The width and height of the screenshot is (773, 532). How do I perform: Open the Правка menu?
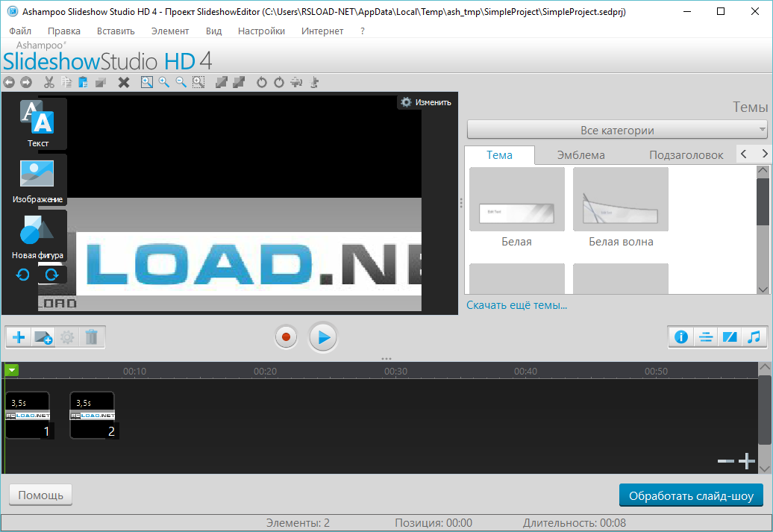64,31
